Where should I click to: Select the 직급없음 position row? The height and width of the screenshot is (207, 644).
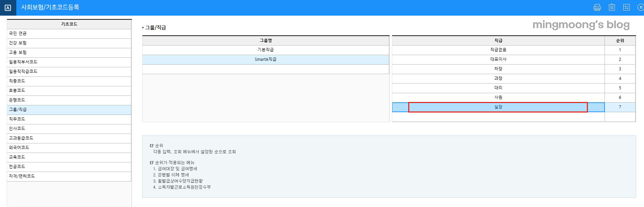pyautogui.click(x=498, y=50)
